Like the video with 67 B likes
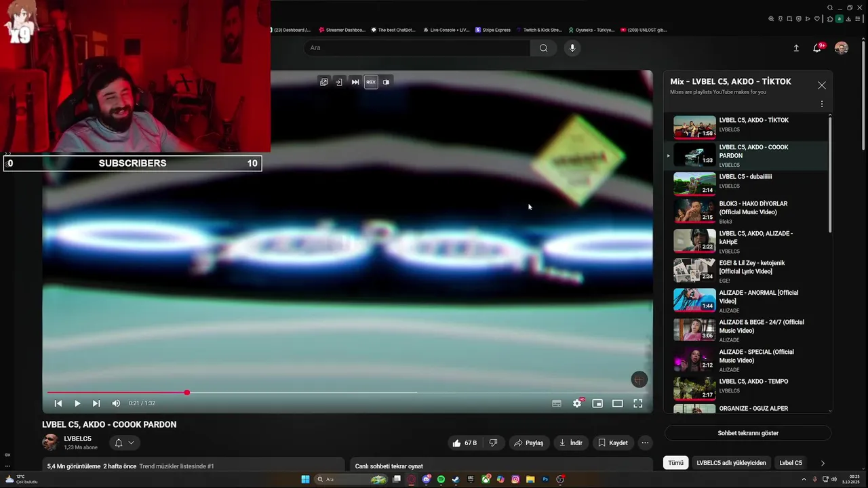The image size is (868, 488). click(x=465, y=443)
